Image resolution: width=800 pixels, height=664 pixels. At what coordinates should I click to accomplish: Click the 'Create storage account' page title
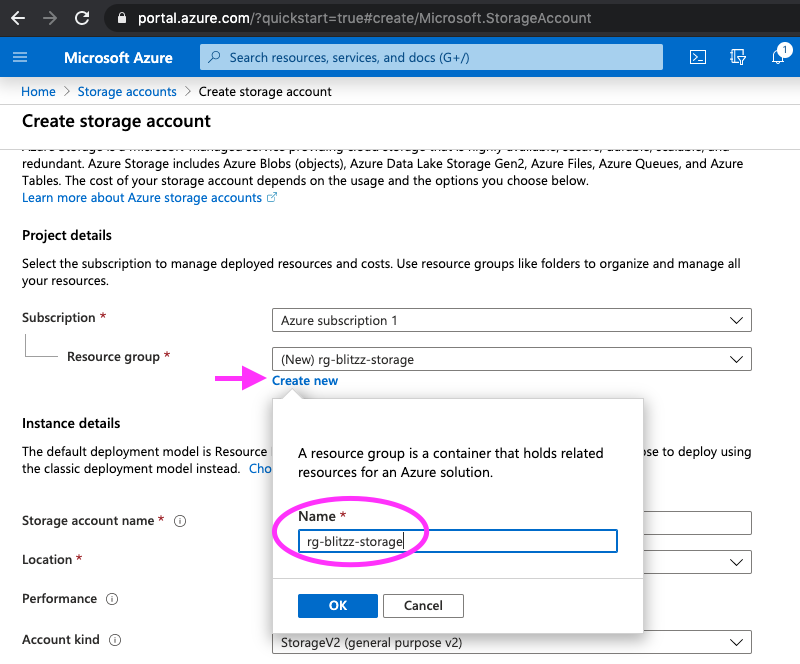[x=116, y=121]
